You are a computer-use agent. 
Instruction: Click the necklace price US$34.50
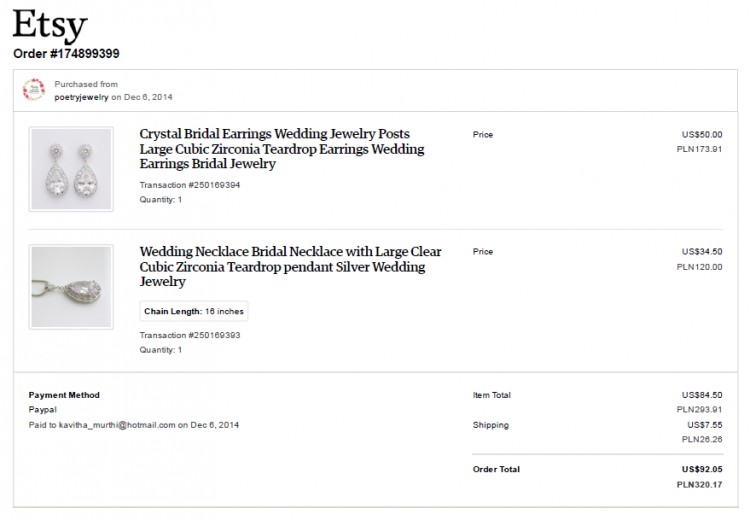tap(702, 252)
